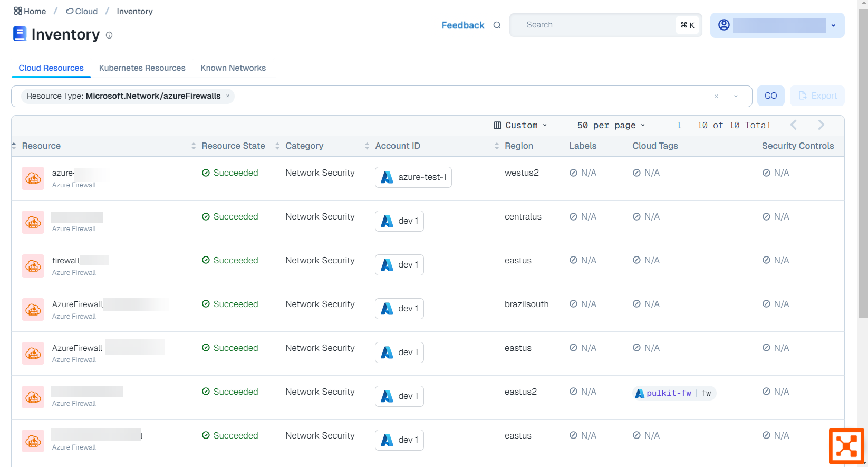This screenshot has width=868, height=467.
Task: Open the 50 per page dropdown
Action: tap(611, 125)
